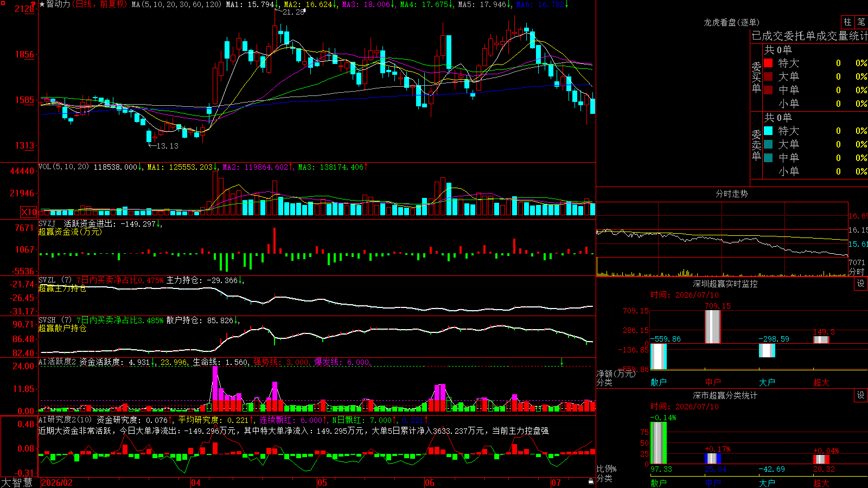The height and width of the screenshot is (488, 868).
Task: Click the 小单 row under 委卖单
Action: (x=815, y=171)
